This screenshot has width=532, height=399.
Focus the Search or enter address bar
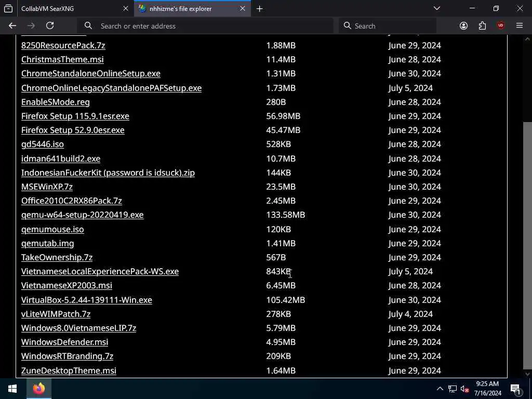205,26
